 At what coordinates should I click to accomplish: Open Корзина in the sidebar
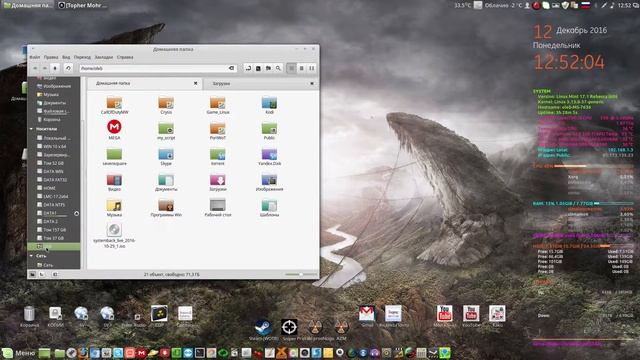[51, 120]
